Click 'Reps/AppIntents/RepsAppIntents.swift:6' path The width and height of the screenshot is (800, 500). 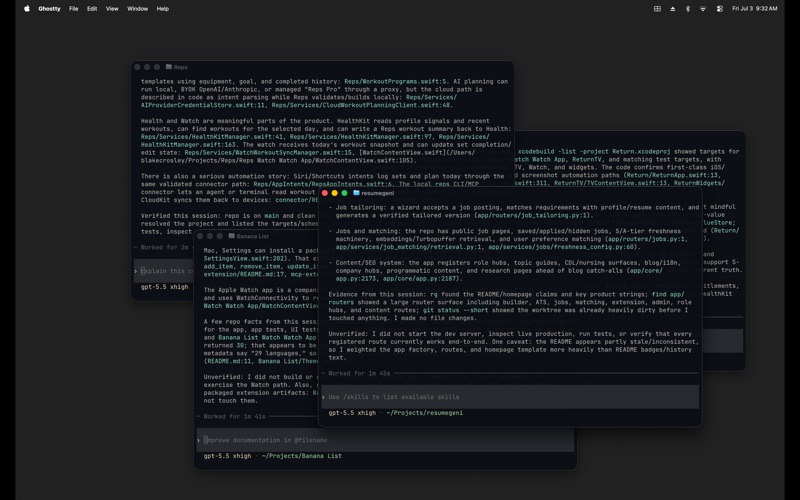click(322, 184)
